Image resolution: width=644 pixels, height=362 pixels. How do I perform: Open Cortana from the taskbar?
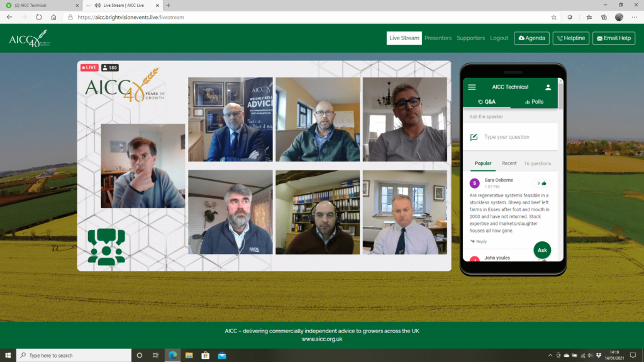pos(140,356)
